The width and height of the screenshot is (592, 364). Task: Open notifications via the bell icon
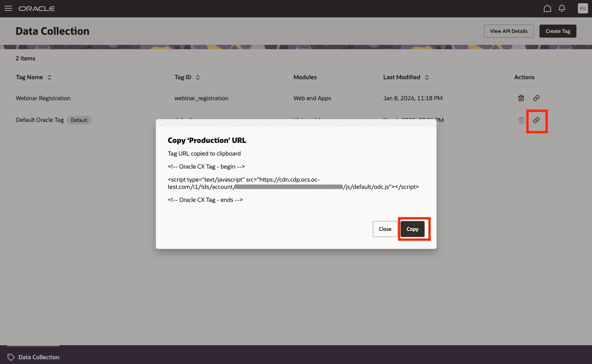[x=562, y=8]
